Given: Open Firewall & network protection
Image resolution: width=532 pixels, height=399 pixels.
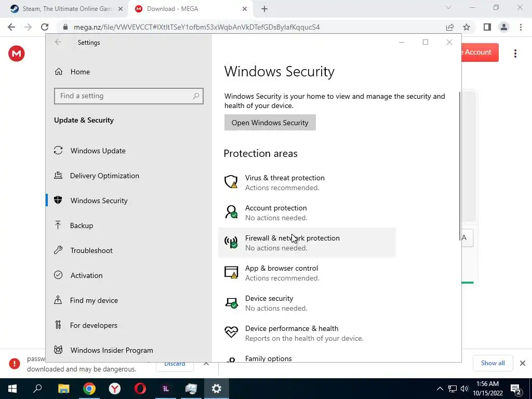Looking at the screenshot, I should (x=307, y=243).
